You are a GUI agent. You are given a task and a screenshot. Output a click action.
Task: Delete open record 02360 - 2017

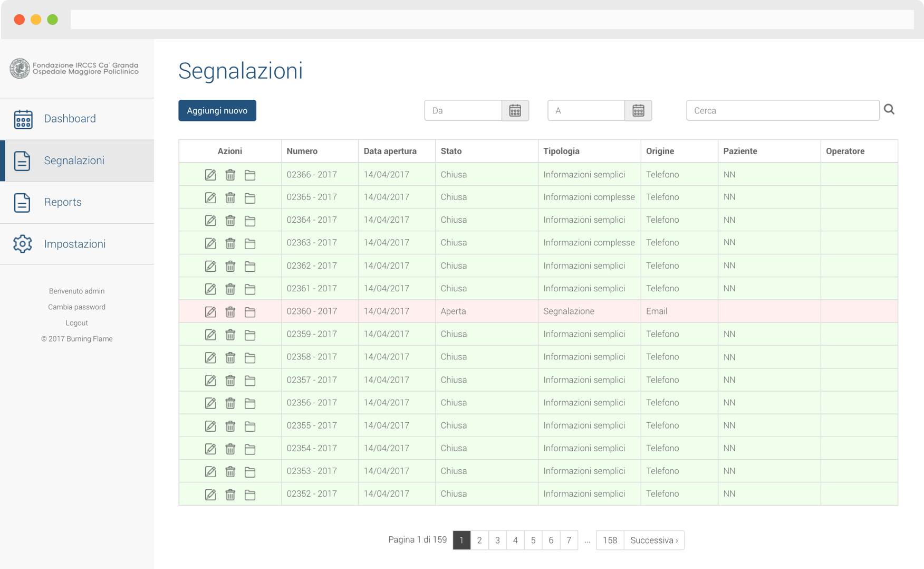tap(230, 311)
